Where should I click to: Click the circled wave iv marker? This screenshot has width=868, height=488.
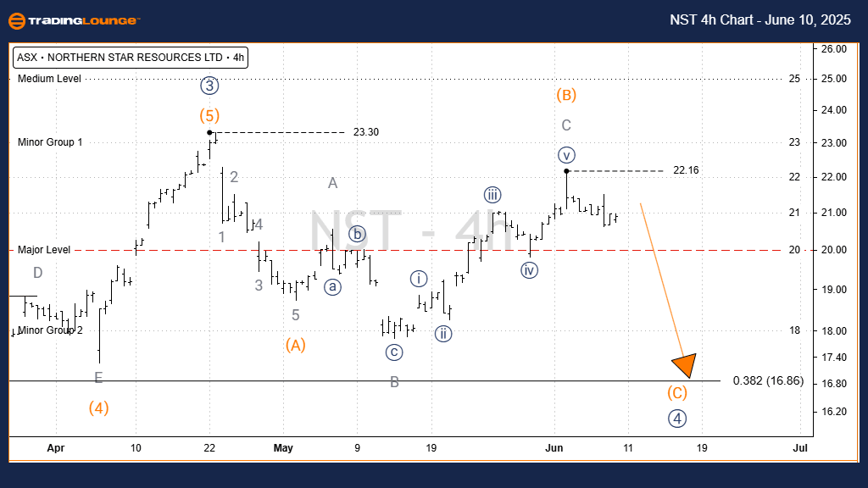(530, 269)
